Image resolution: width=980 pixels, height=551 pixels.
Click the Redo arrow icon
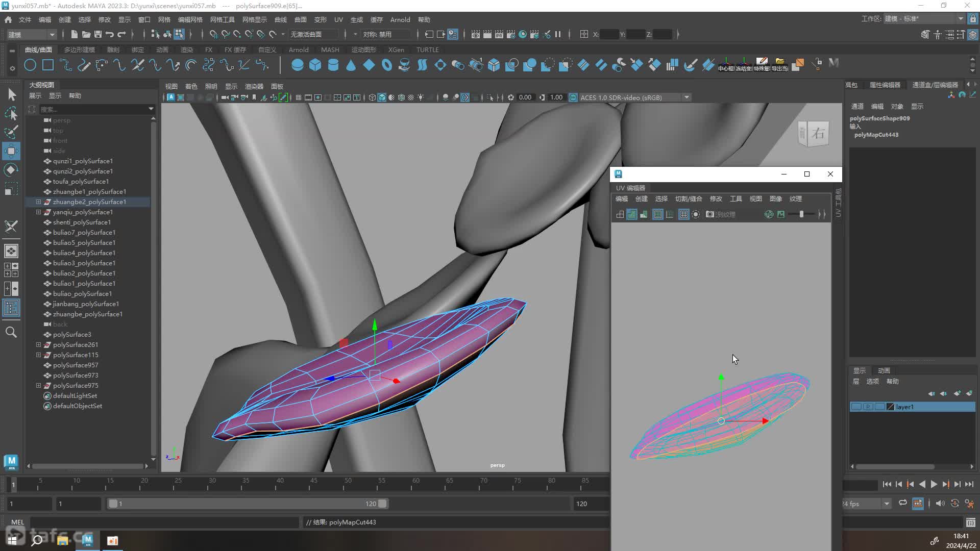[x=121, y=34]
